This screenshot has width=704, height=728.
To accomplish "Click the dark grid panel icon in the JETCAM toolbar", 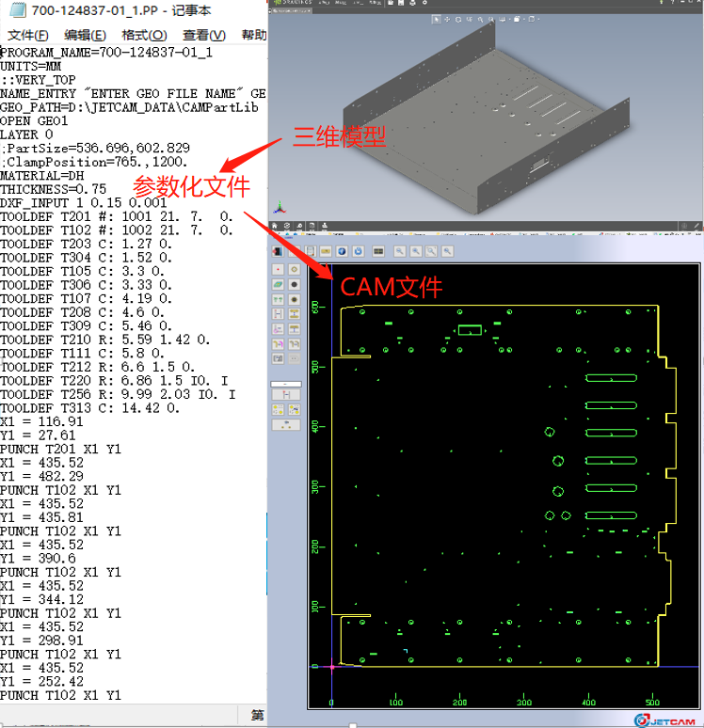I will (x=378, y=251).
